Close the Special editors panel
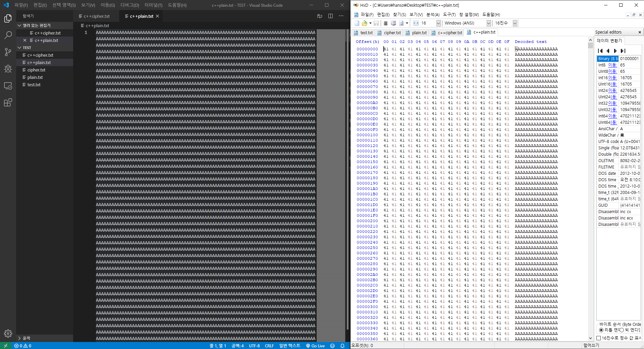 pyautogui.click(x=640, y=32)
